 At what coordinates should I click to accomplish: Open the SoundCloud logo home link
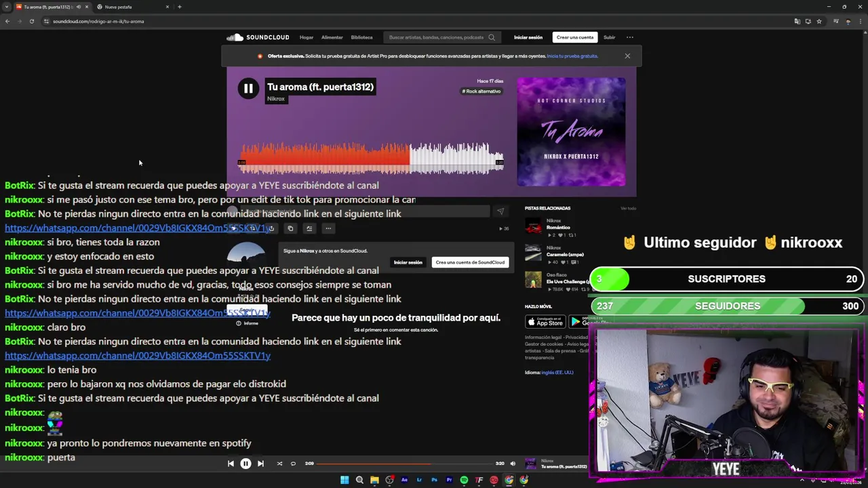pos(258,37)
